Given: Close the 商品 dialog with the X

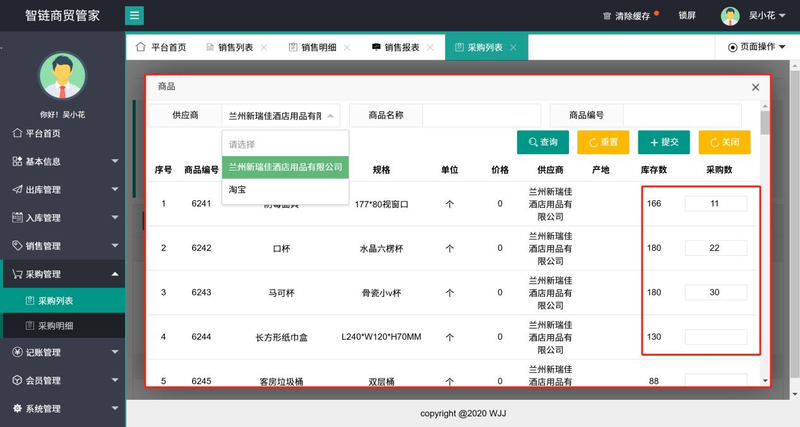Looking at the screenshot, I should pyautogui.click(x=756, y=87).
